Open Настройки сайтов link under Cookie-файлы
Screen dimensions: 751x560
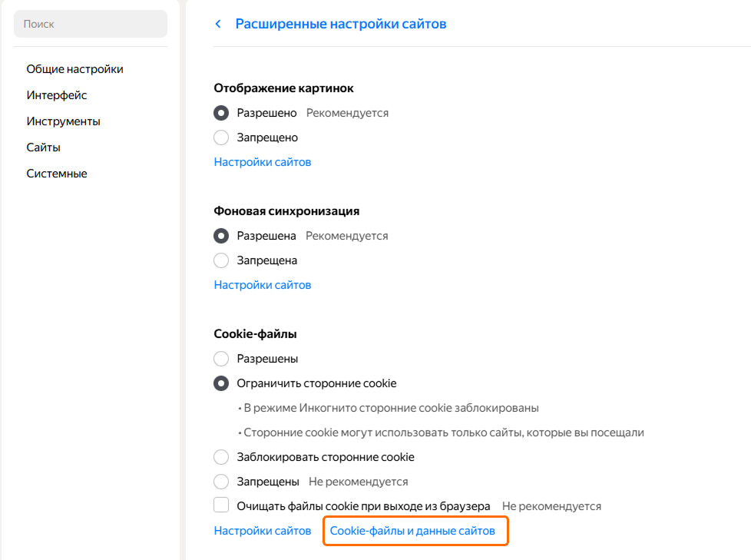(263, 531)
